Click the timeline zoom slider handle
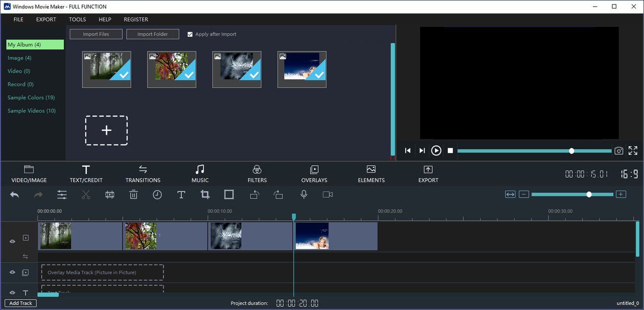The width and height of the screenshot is (644, 310). 589,194
